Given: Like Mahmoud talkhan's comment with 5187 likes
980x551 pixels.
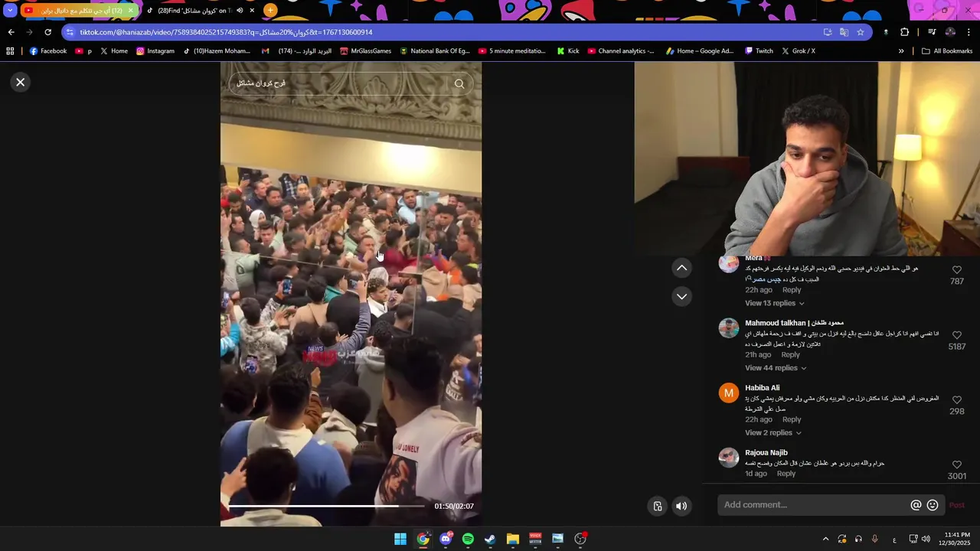Looking at the screenshot, I should click(x=957, y=335).
